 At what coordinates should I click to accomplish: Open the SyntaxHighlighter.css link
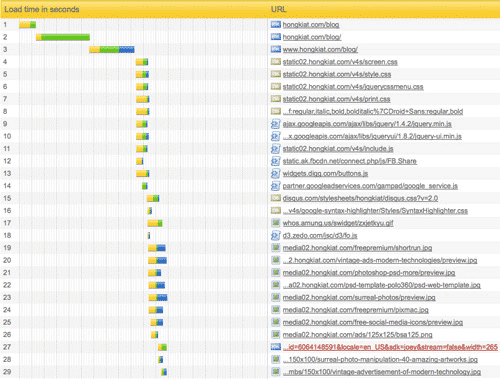[375, 211]
